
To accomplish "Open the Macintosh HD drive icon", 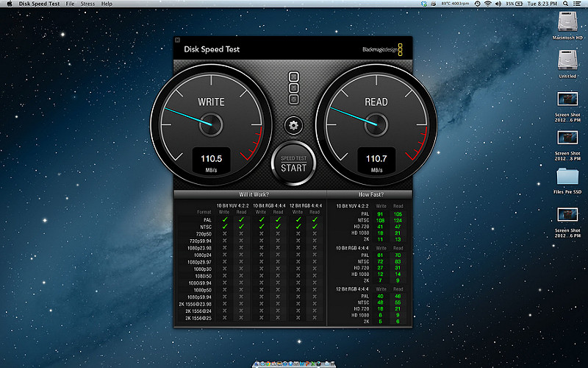I will click(567, 21).
